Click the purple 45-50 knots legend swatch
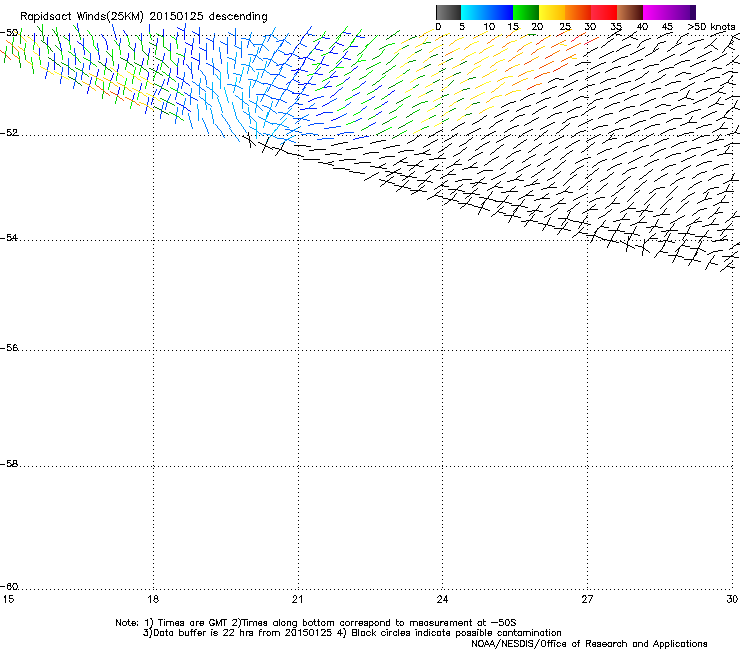The width and height of the screenshot is (740, 650). 682,12
